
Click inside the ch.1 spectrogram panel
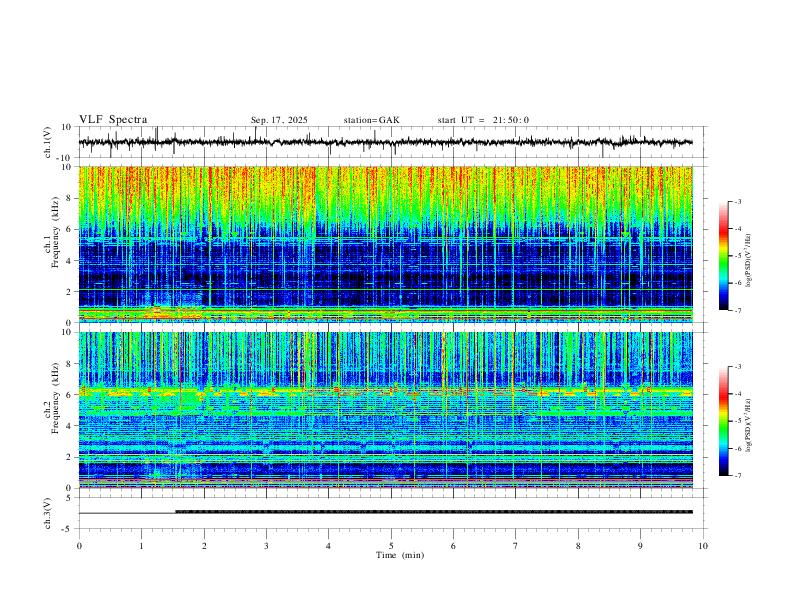point(385,244)
